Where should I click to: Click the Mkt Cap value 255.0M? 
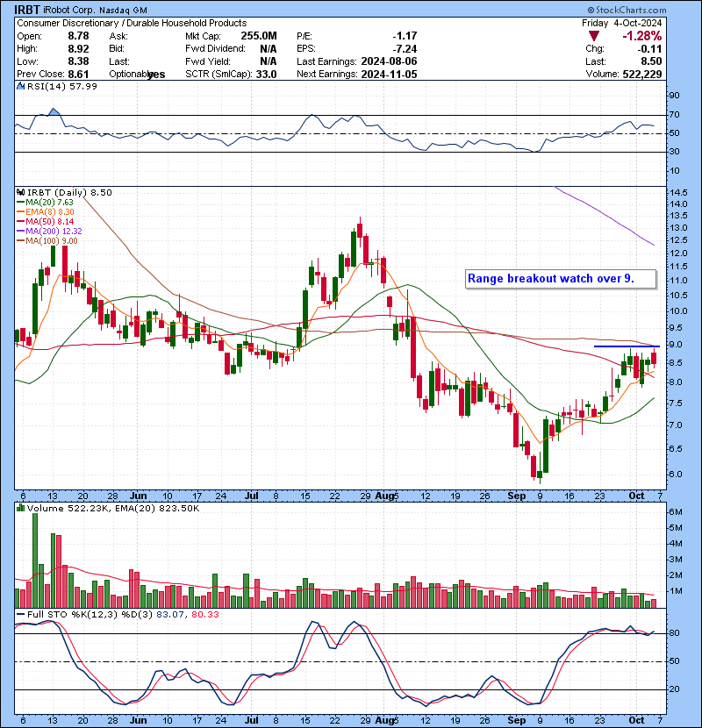(x=259, y=36)
